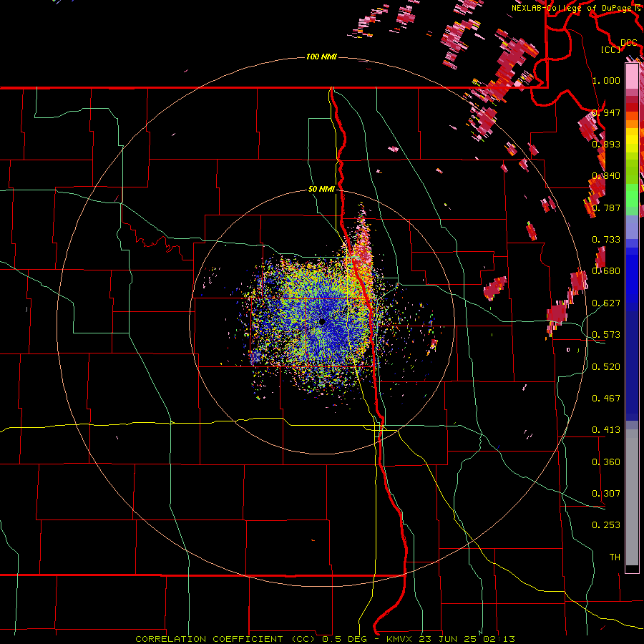Select the 0.627 scale value

(x=606, y=303)
